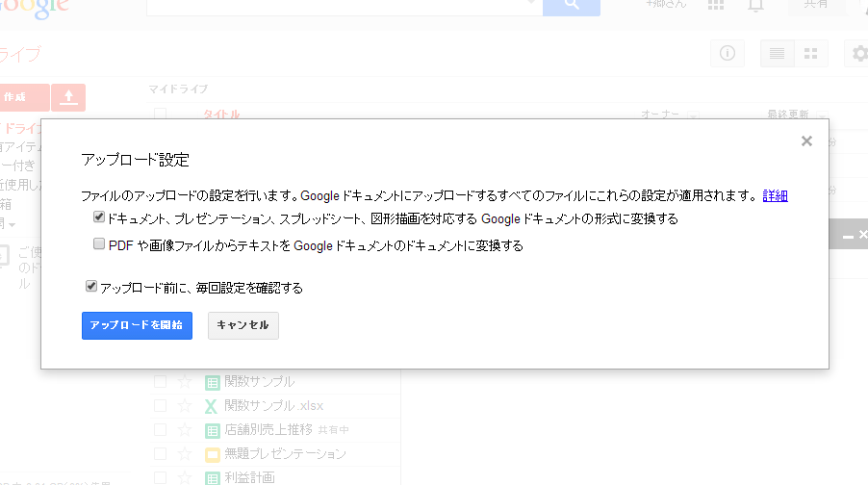Enable PDF and image text conversion
Image resolution: width=868 pixels, height=485 pixels.
[x=99, y=243]
